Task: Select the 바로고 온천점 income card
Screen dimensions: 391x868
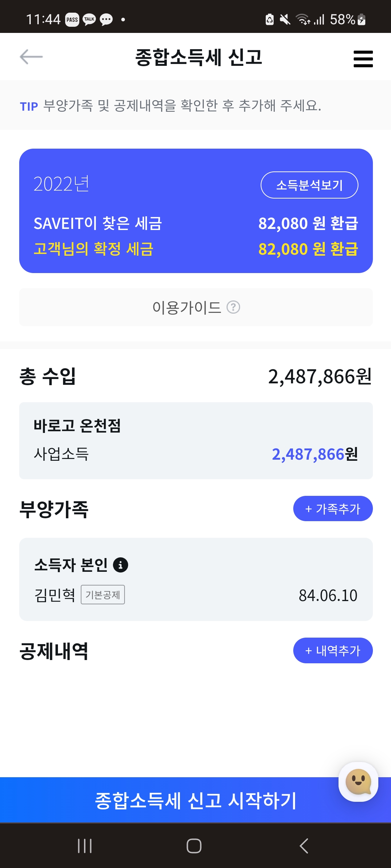Action: pos(196,441)
